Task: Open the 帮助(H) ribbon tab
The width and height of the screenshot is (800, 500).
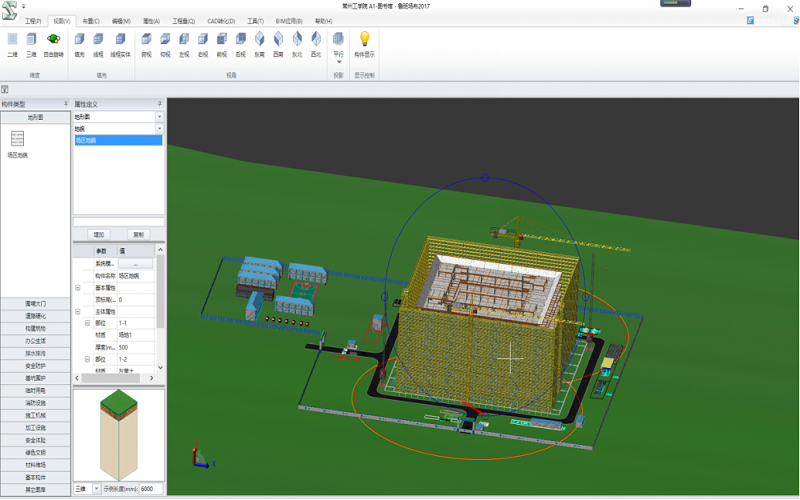Action: pyautogui.click(x=323, y=21)
